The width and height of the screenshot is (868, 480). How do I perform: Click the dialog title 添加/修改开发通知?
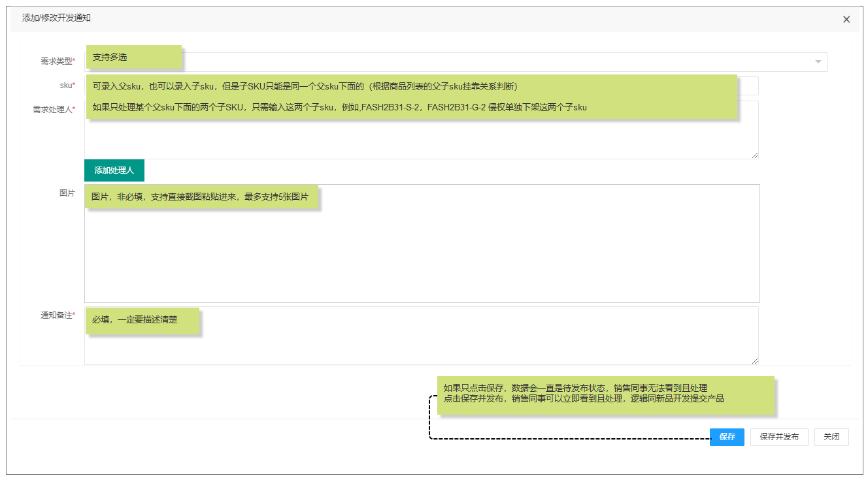[x=56, y=18]
